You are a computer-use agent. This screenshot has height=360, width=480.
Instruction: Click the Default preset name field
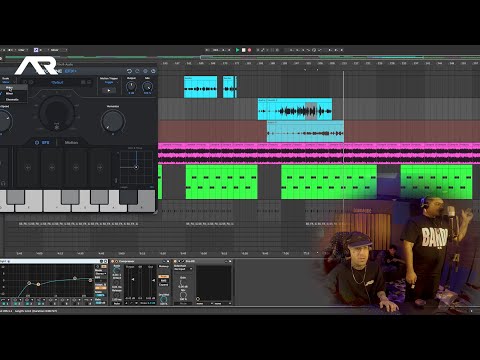(x=57, y=82)
